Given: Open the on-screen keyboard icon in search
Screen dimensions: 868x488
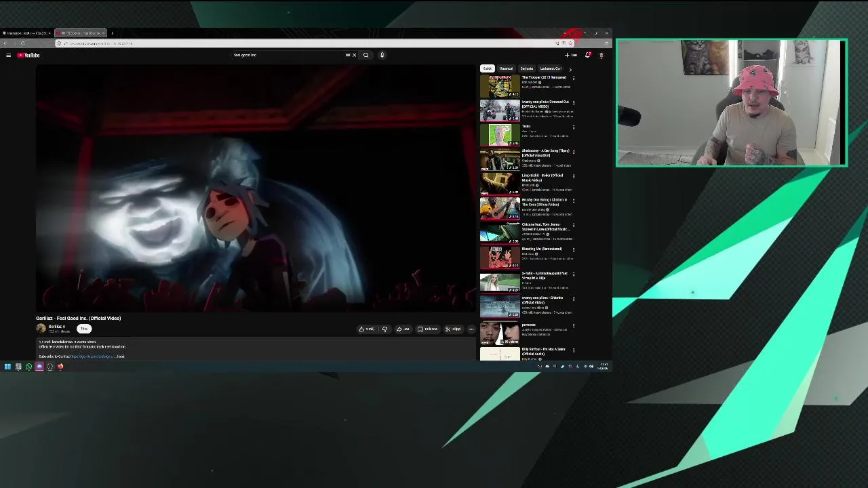Looking at the screenshot, I should [x=348, y=55].
